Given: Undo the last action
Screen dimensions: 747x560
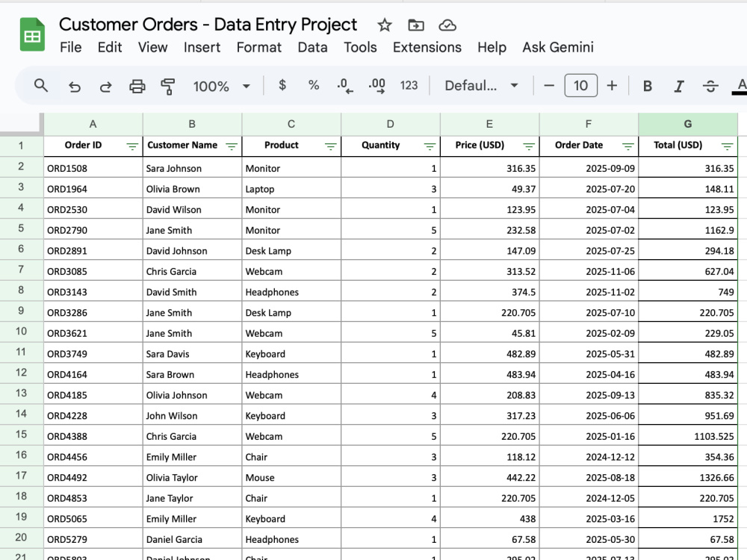Looking at the screenshot, I should (74, 86).
